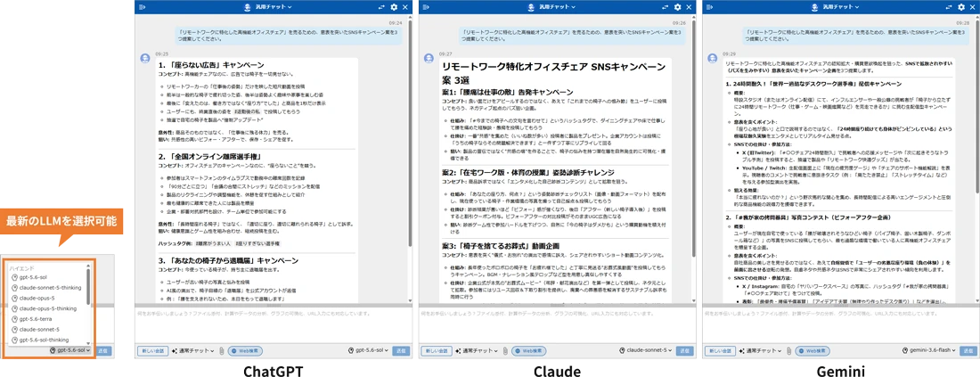Click the message input field in ChatGPT window
Screen dimensions: 980x377
274,324
